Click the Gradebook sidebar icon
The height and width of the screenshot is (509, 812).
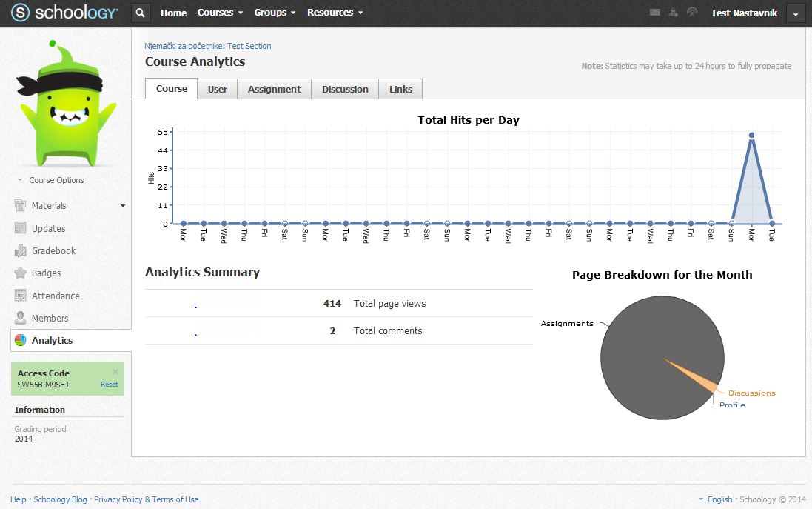21,251
